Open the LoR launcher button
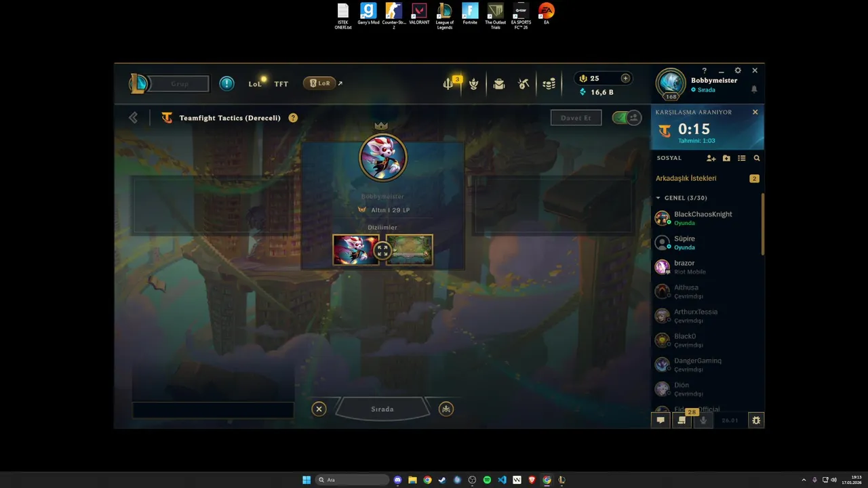The image size is (868, 488). click(x=319, y=83)
